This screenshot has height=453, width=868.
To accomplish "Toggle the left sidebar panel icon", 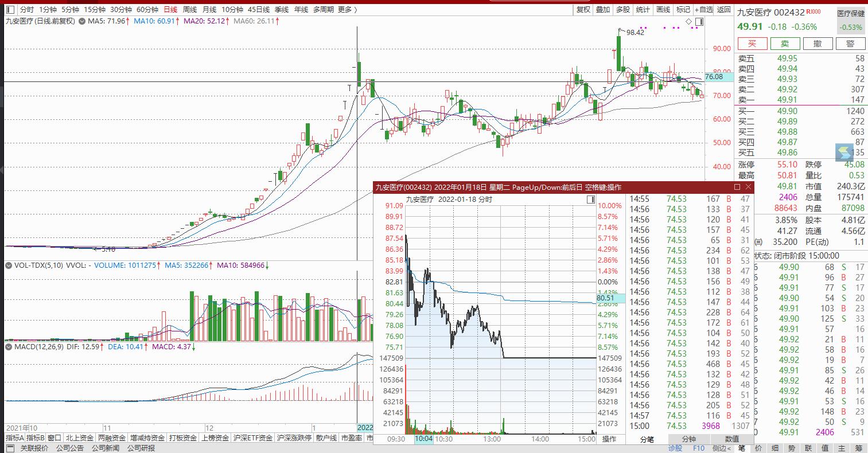I will click(10, 10).
